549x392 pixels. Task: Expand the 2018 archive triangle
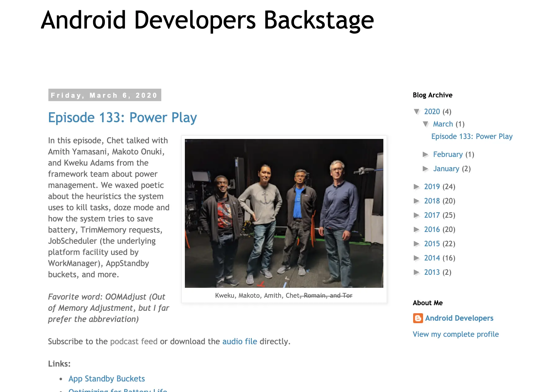pos(417,201)
